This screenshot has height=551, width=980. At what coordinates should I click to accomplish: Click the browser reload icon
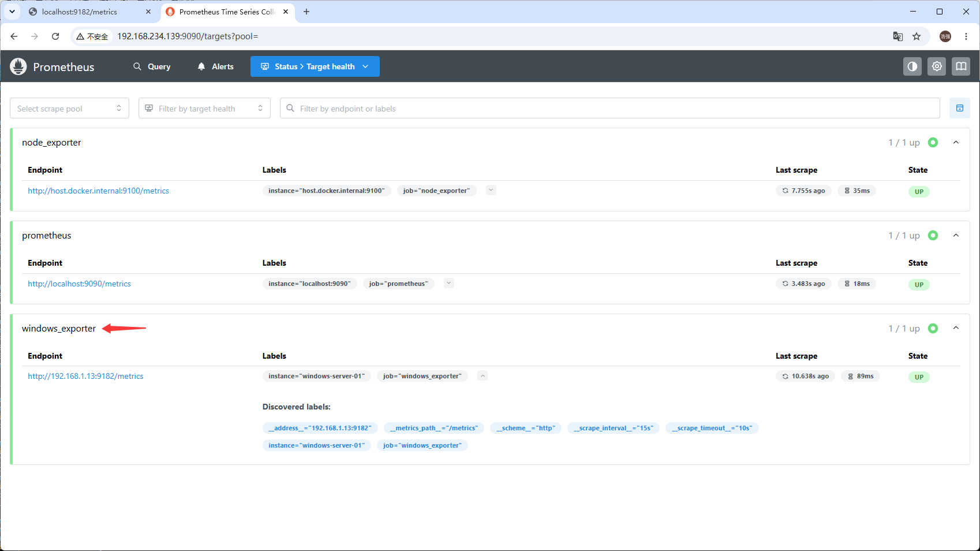click(x=55, y=36)
